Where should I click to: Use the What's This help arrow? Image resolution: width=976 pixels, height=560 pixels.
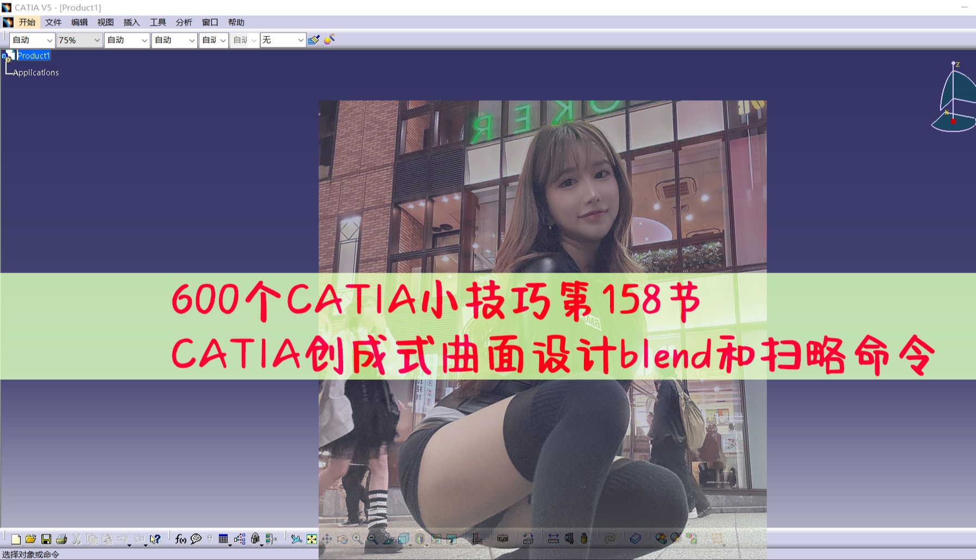155,539
